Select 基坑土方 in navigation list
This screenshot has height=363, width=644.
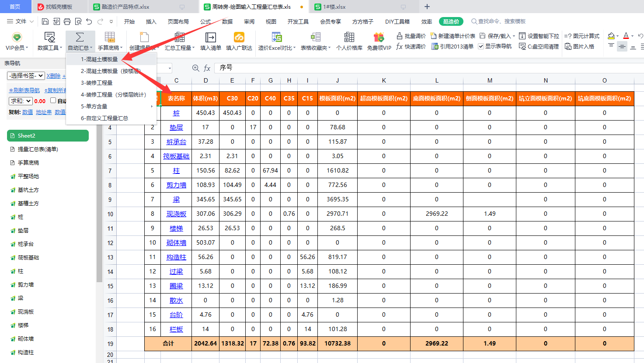coord(28,190)
